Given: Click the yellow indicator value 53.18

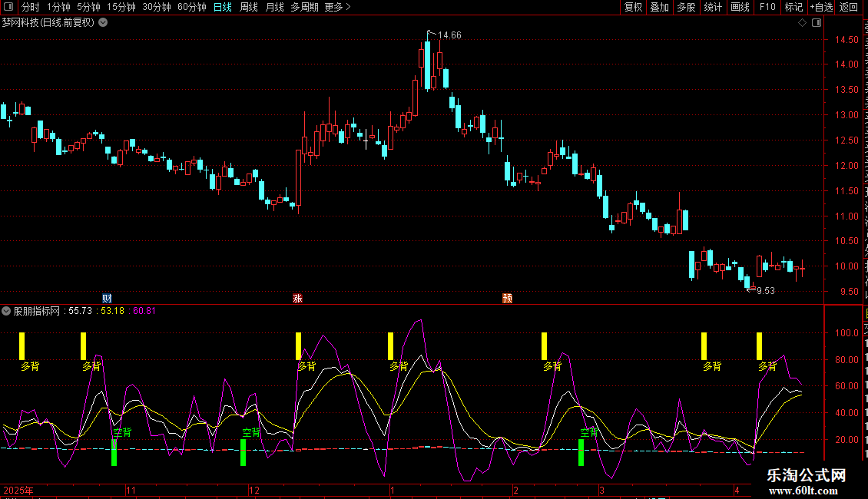Looking at the screenshot, I should 112,311.
